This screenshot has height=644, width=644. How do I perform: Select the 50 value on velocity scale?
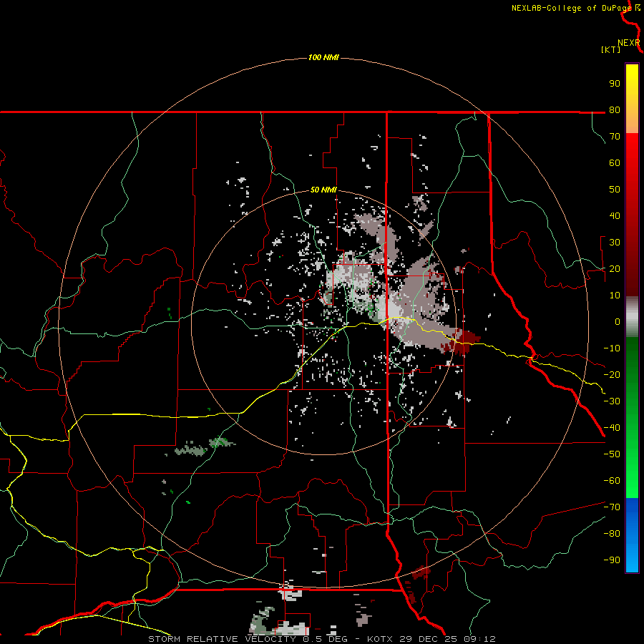coord(615,190)
